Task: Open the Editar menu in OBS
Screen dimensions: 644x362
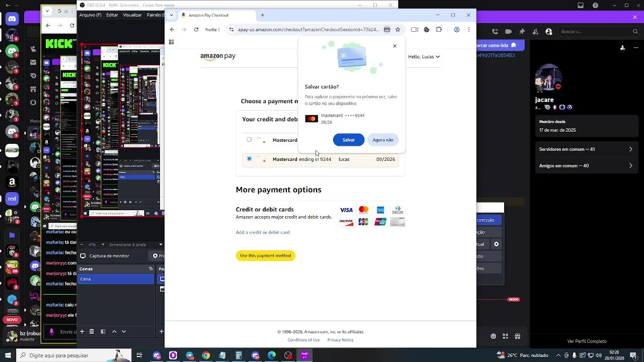Action: [112, 15]
